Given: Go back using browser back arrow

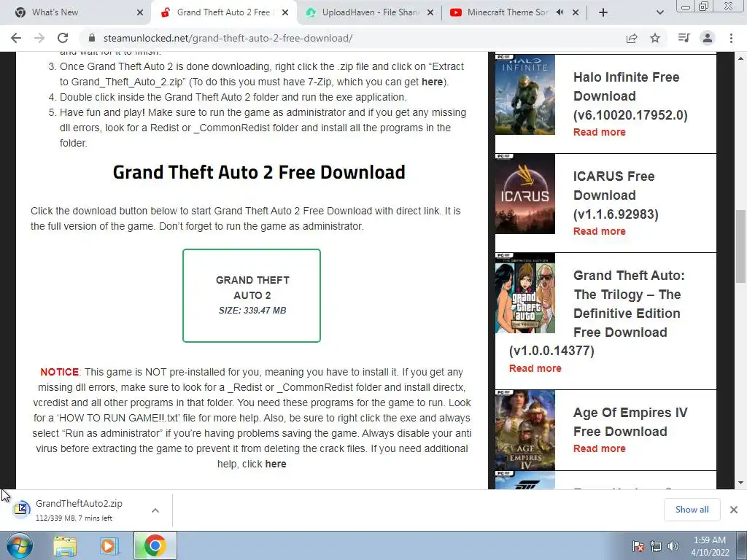Looking at the screenshot, I should point(16,38).
